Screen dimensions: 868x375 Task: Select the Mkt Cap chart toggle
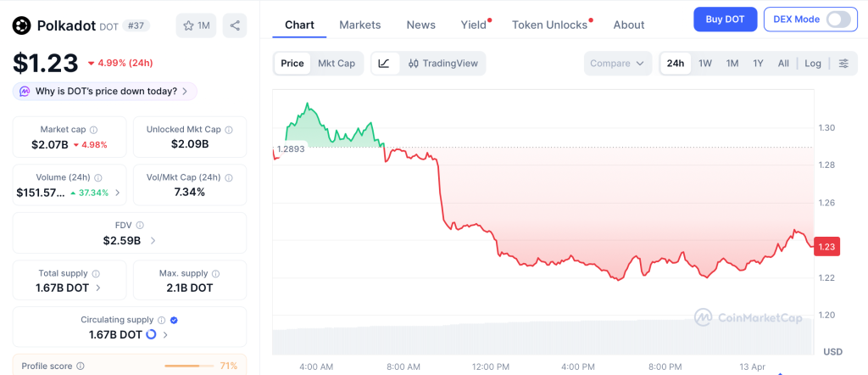(337, 64)
